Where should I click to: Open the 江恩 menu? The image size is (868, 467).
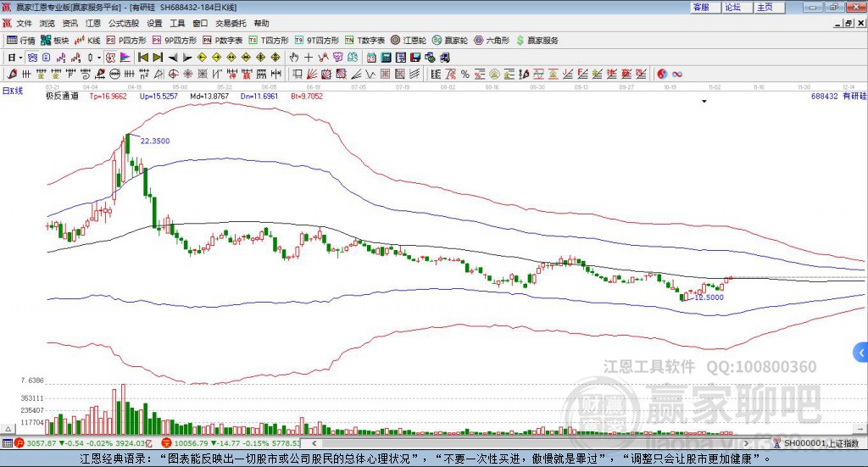coord(93,23)
